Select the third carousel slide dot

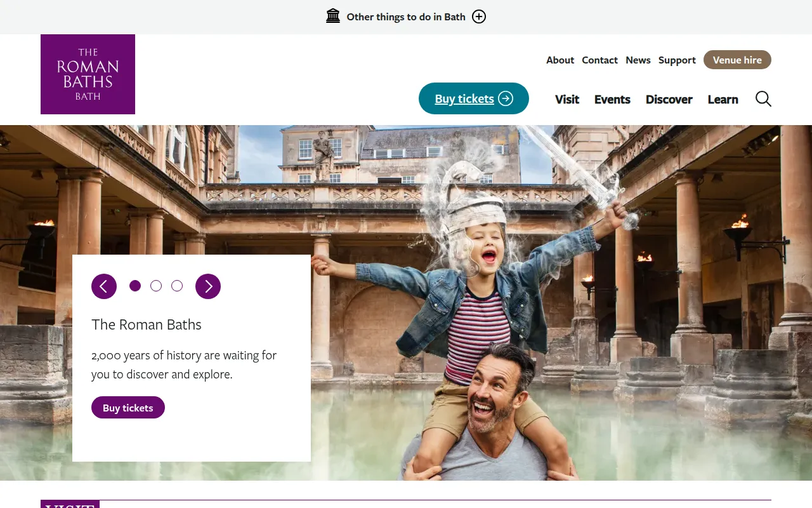click(177, 286)
